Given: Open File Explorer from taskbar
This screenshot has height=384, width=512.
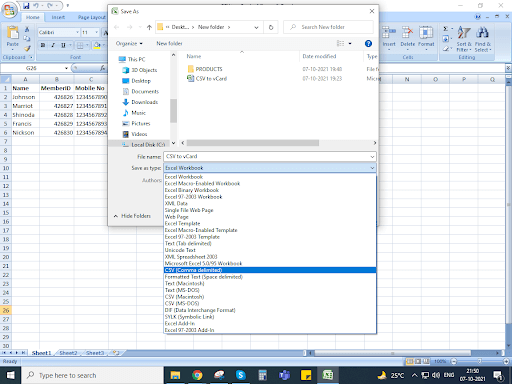Looking at the screenshot, I should pos(175,375).
